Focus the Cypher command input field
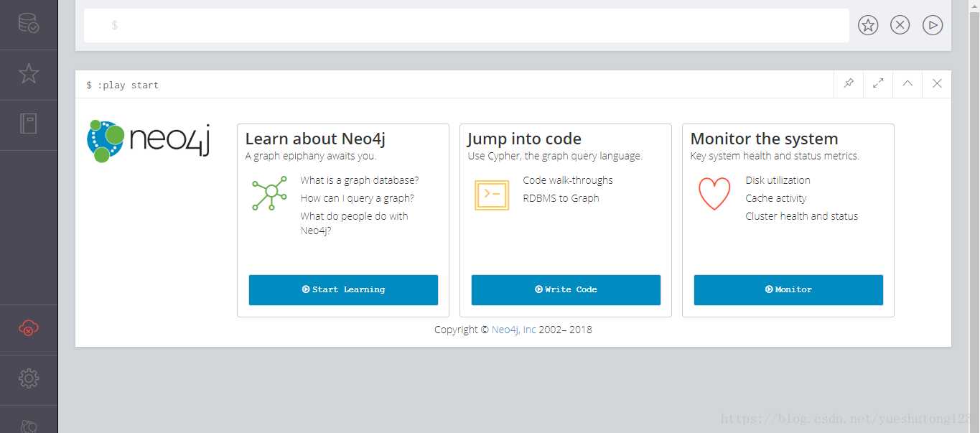 pyautogui.click(x=467, y=26)
